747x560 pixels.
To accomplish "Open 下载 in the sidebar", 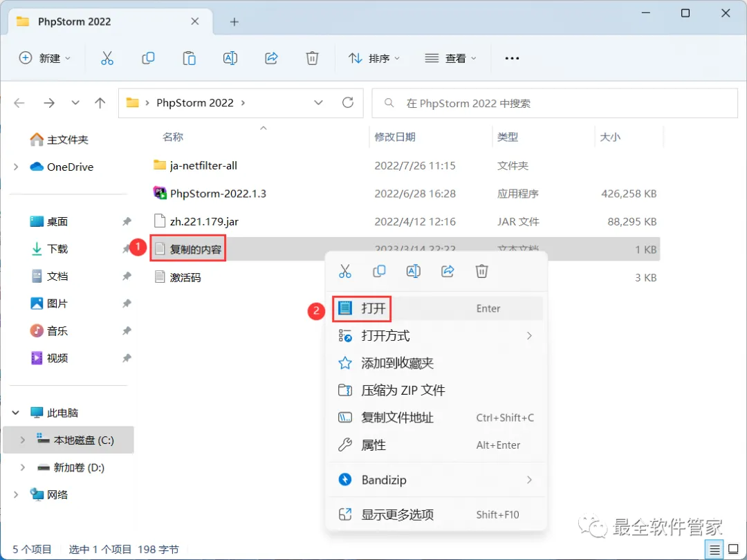I will click(48, 249).
